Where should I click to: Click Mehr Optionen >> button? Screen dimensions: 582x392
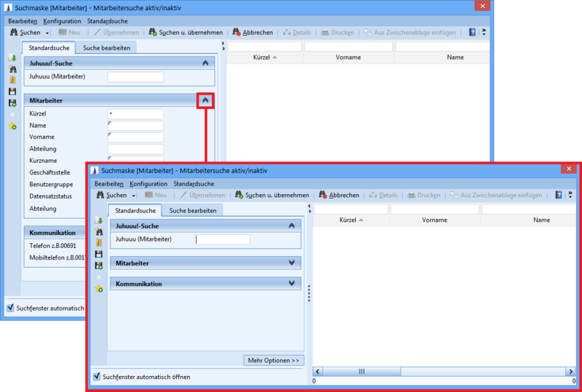(274, 361)
